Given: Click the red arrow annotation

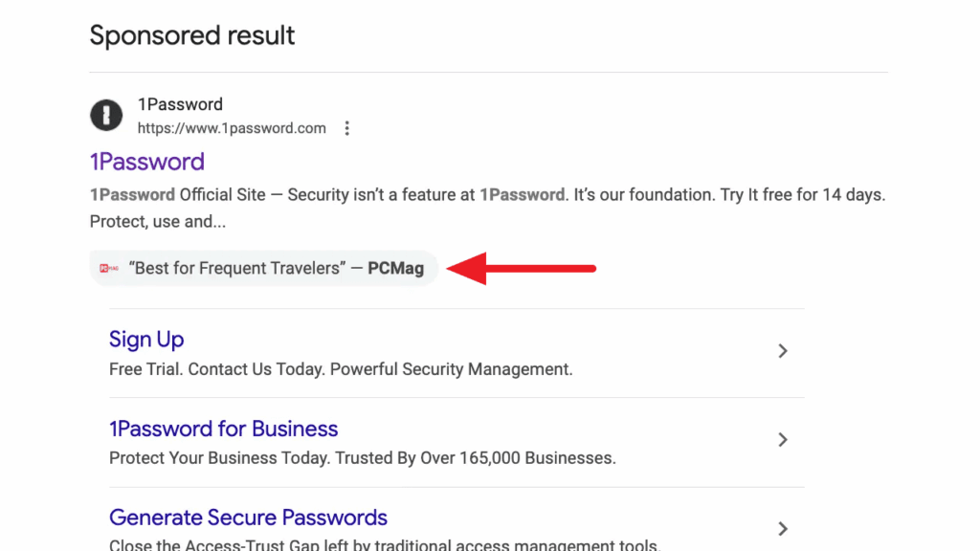Looking at the screenshot, I should pos(522,269).
